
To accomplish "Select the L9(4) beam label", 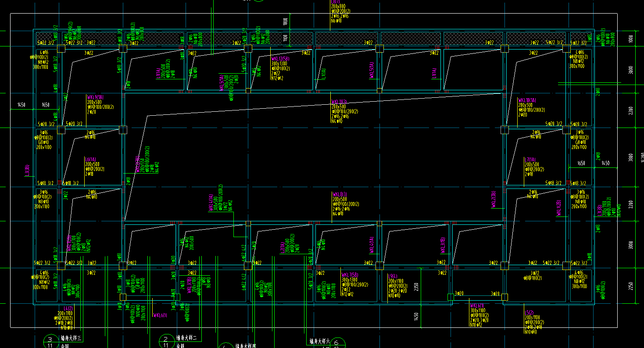I will [393, 276].
